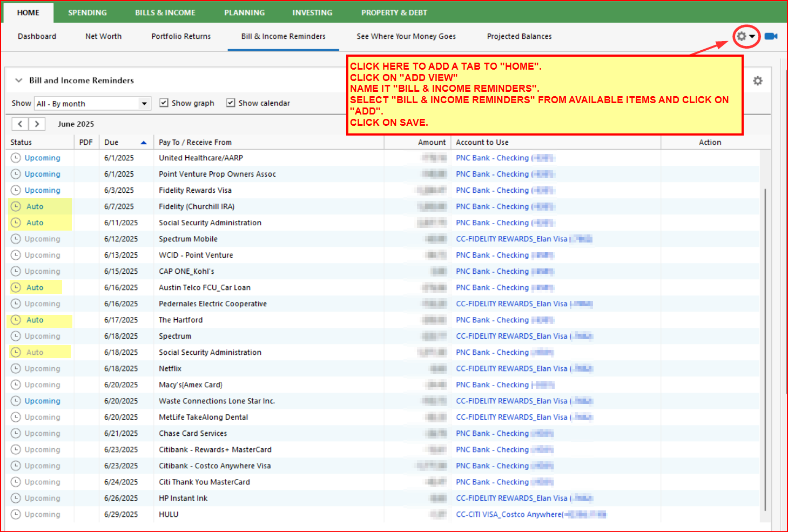Click the clock icon for Citibank - Costco Anywhere Visa
The image size is (788, 532).
pos(16,466)
